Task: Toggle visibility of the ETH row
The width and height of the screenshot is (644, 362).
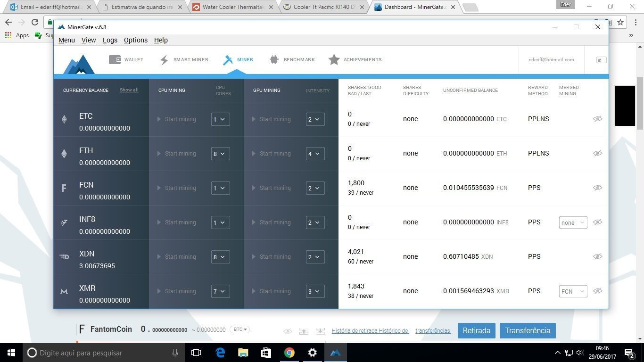Action: pos(597,153)
